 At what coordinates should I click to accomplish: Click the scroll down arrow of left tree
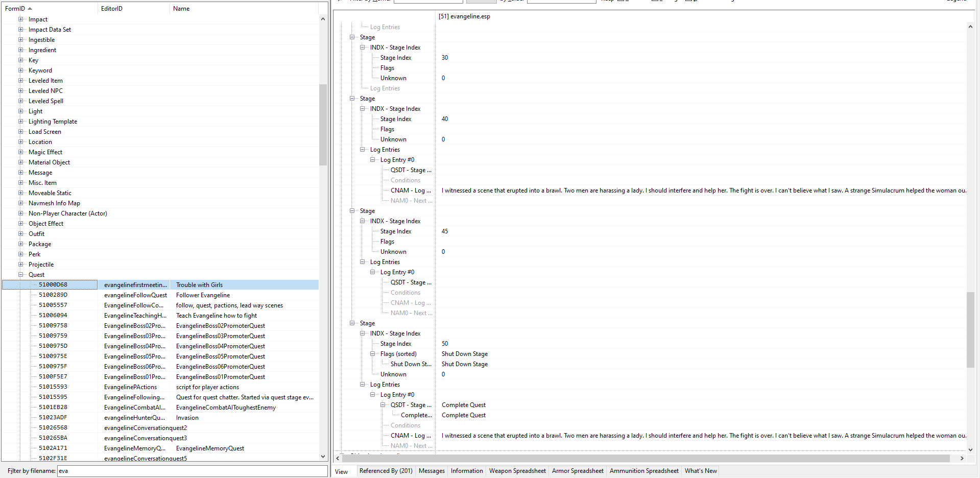click(323, 457)
